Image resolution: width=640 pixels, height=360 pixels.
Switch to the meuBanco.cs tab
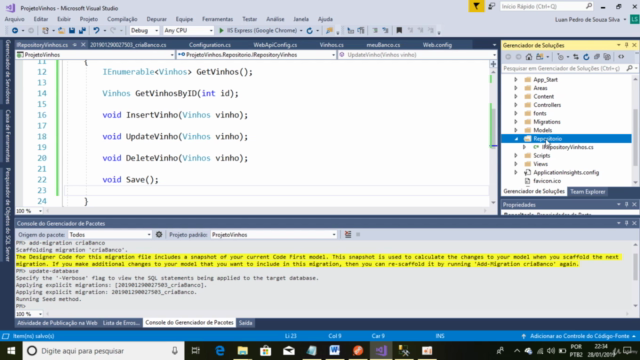pos(383,45)
